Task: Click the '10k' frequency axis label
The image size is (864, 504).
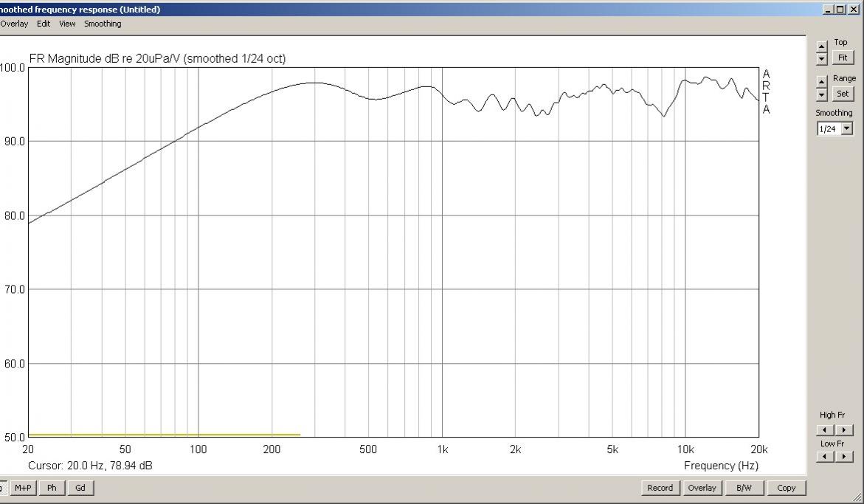Action: click(685, 449)
